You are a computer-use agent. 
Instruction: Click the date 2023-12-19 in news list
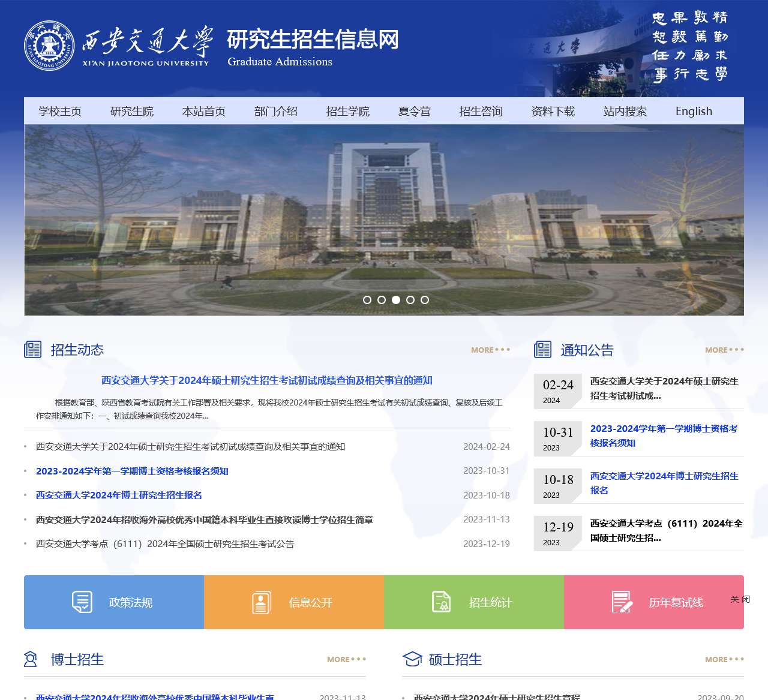(x=487, y=543)
